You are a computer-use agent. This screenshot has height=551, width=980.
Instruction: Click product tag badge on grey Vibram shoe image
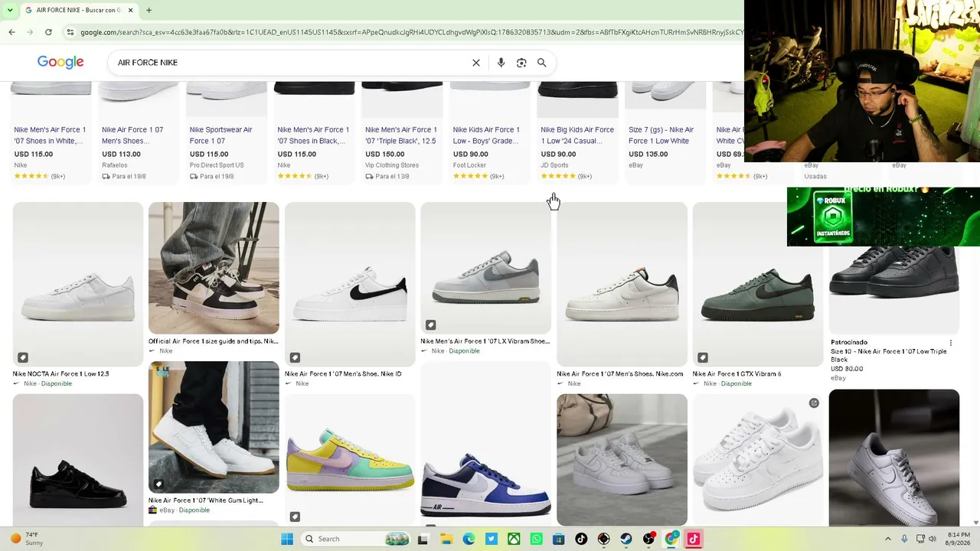click(x=431, y=324)
